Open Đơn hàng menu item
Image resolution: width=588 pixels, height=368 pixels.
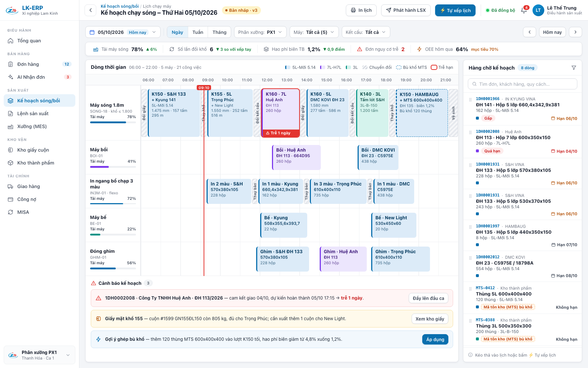[39, 64]
